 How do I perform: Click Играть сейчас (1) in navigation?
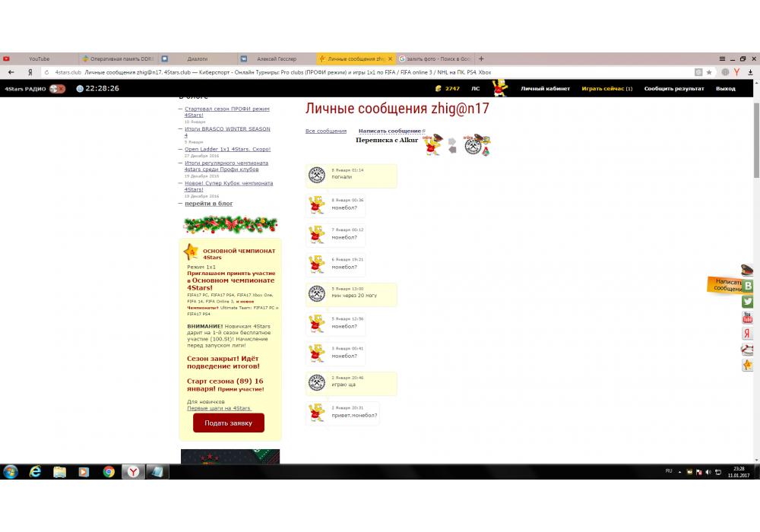point(606,89)
